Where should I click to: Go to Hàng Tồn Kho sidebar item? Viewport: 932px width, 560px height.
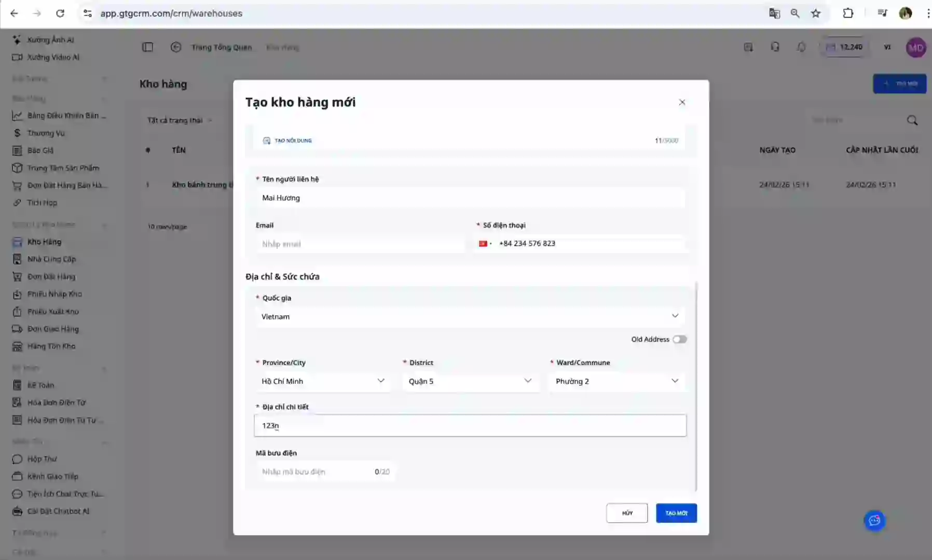[x=51, y=346]
